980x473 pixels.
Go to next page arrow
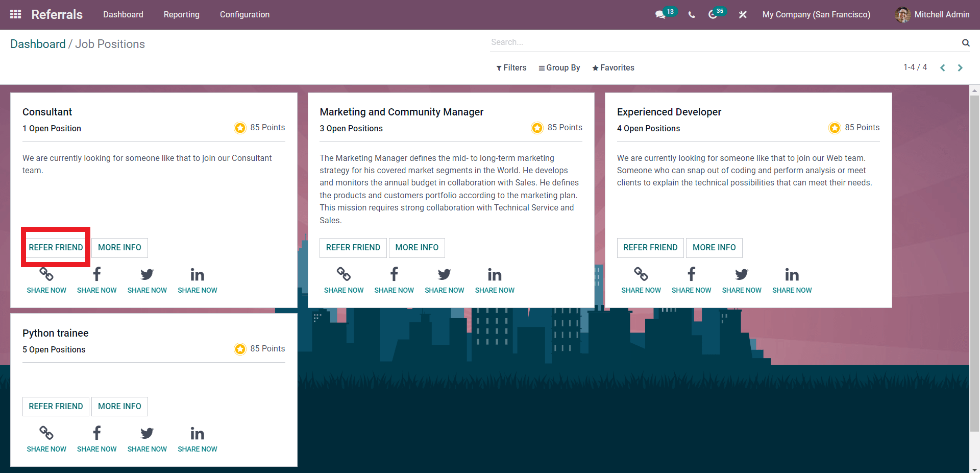(x=960, y=68)
